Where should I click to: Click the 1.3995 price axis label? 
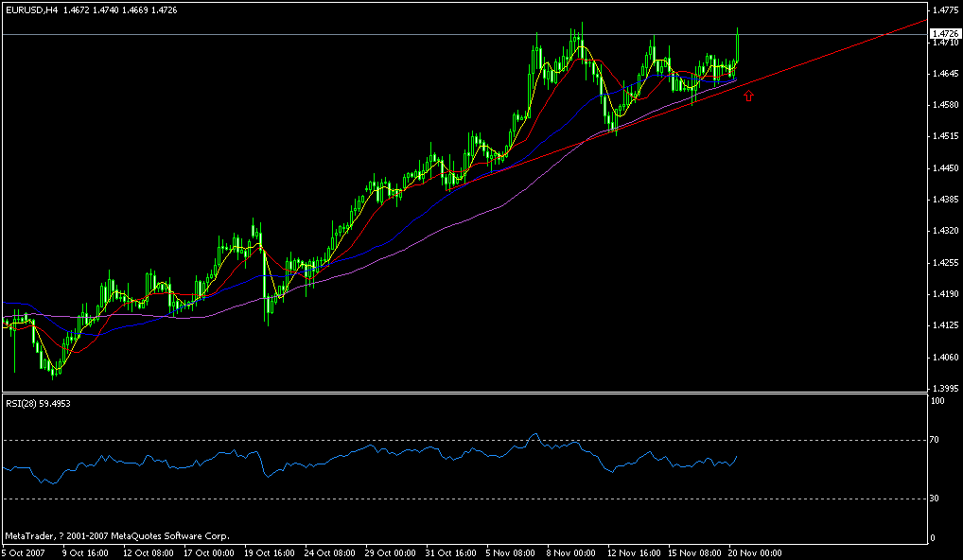[x=945, y=389]
